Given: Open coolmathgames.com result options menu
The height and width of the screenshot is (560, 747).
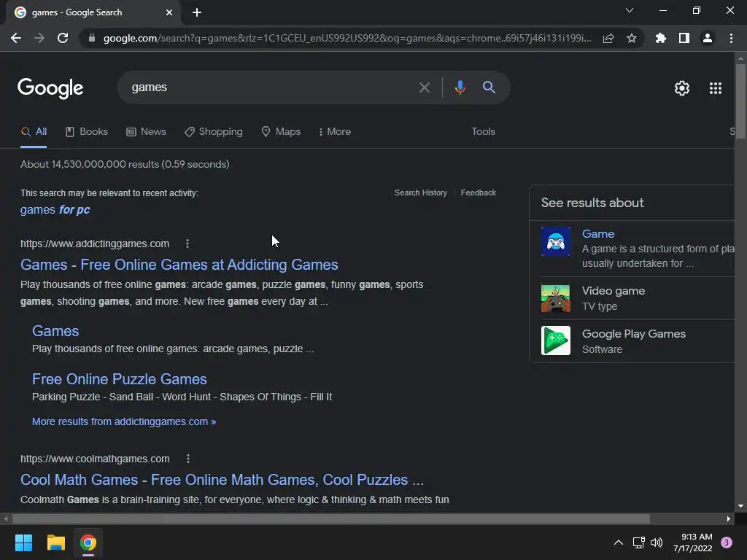Looking at the screenshot, I should (188, 459).
